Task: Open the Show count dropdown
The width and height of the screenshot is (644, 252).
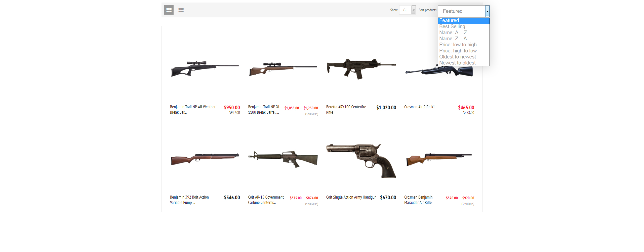Action: (x=408, y=10)
